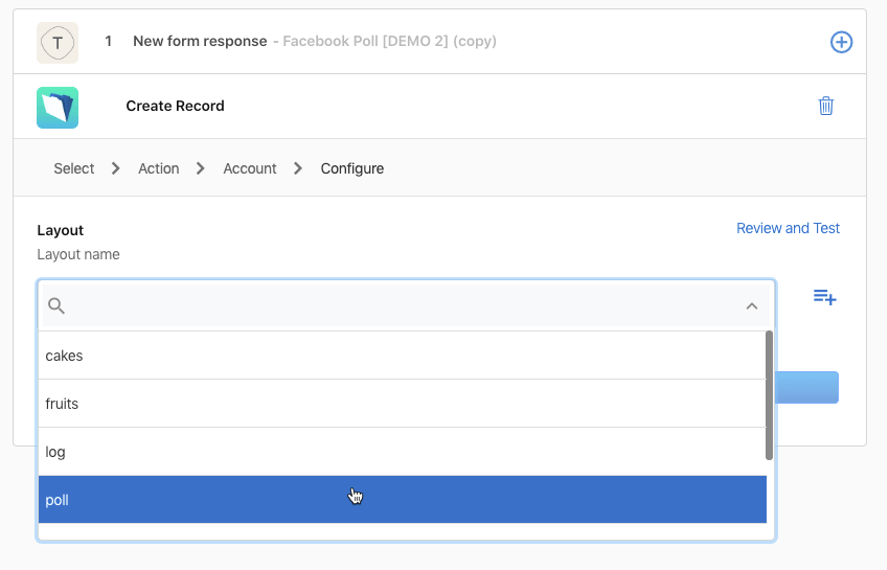
Task: Click the plus icon to add step
Action: pos(841,42)
